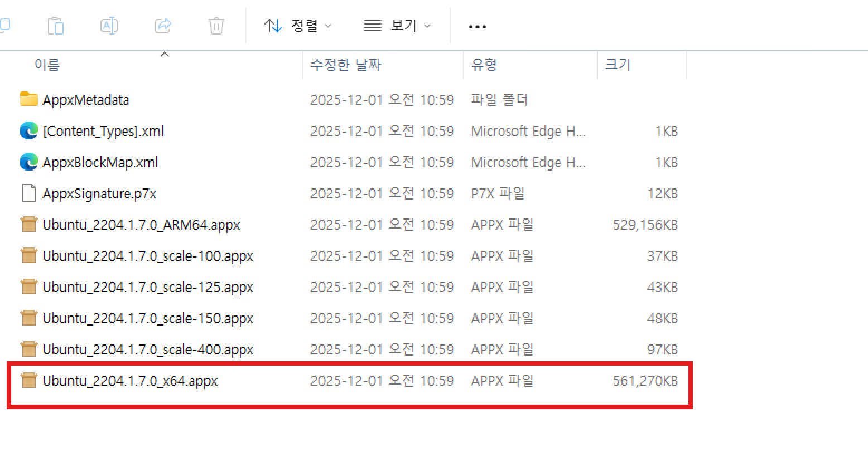868x476 pixels.
Task: Select Ubuntu_2204.1.7.0_x64.appx file name
Action: (x=130, y=381)
